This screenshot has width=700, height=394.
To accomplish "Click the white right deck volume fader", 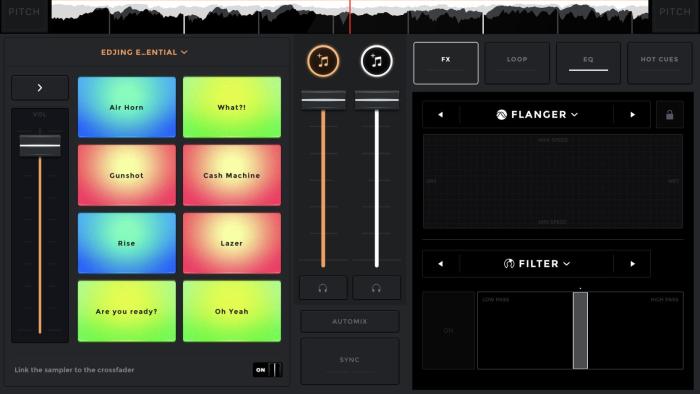I will [377, 100].
